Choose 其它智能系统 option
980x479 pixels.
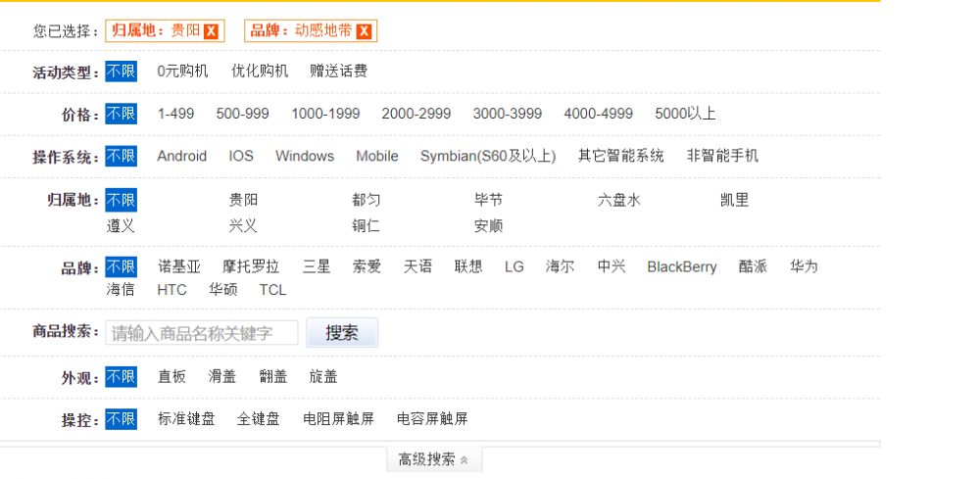pos(620,156)
